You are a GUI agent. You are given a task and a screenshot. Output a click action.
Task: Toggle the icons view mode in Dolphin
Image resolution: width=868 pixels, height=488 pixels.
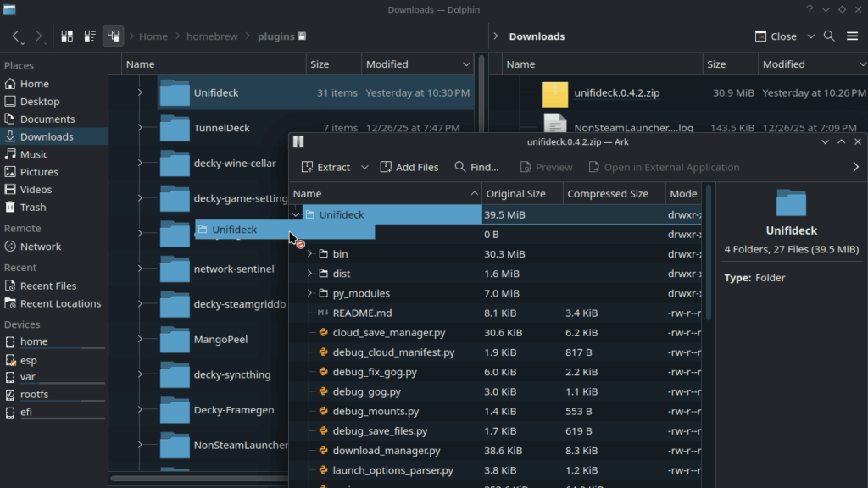click(x=67, y=36)
